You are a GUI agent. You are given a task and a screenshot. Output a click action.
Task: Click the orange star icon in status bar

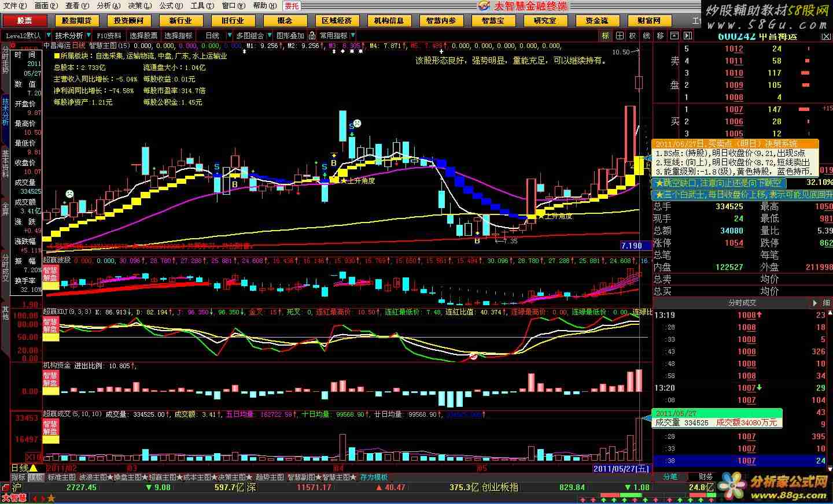(x=51, y=498)
